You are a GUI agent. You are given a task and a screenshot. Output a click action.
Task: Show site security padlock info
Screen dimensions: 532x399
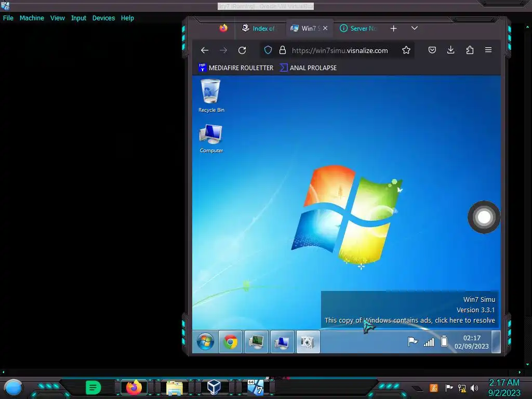282,50
